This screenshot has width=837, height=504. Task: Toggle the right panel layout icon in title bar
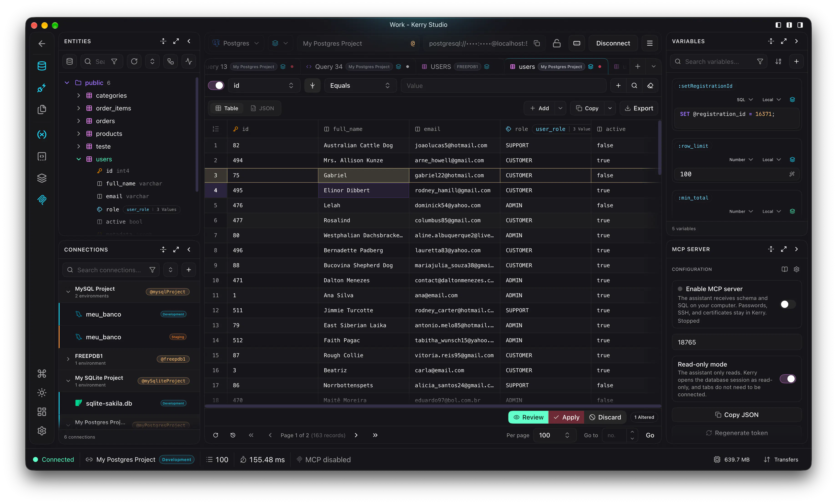(x=800, y=25)
